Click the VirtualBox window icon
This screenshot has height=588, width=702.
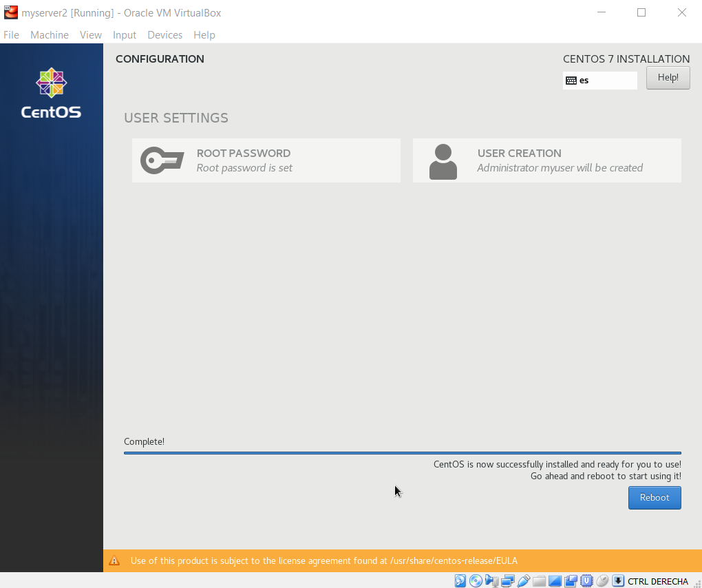point(11,12)
